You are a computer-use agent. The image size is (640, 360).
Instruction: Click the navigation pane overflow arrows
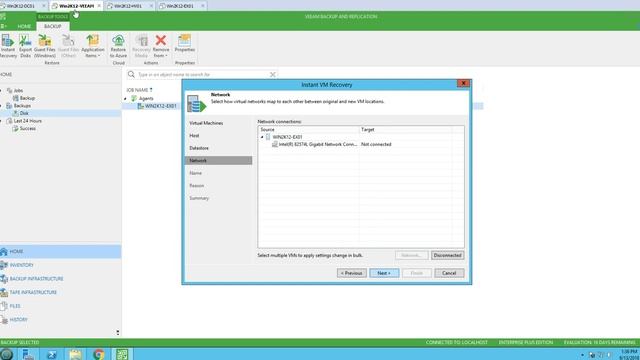[118, 333]
